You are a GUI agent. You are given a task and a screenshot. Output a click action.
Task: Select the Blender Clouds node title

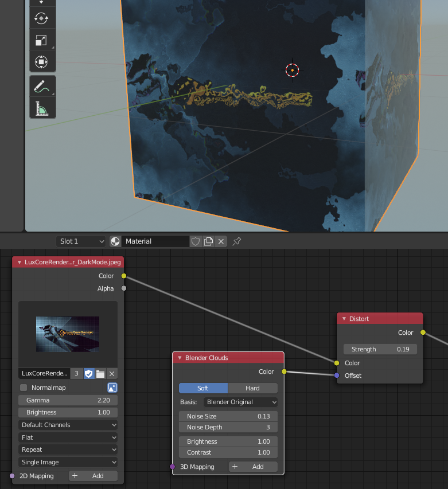pyautogui.click(x=207, y=358)
